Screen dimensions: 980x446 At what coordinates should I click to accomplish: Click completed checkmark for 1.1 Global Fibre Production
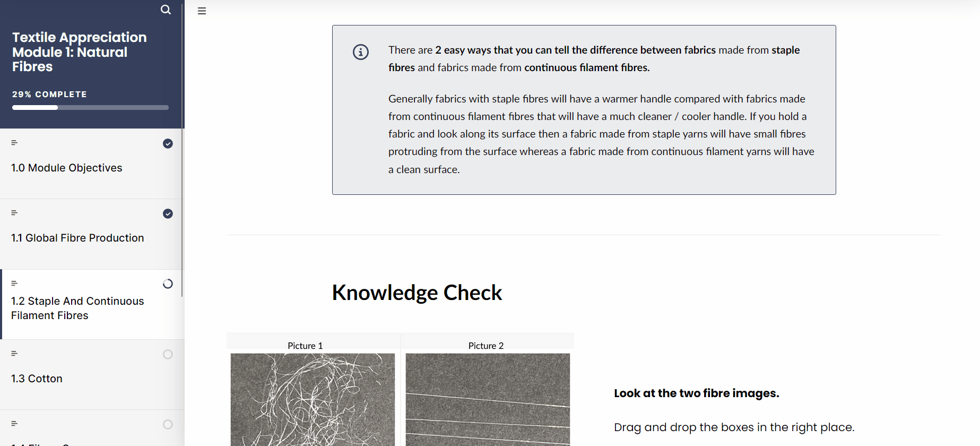(x=168, y=214)
